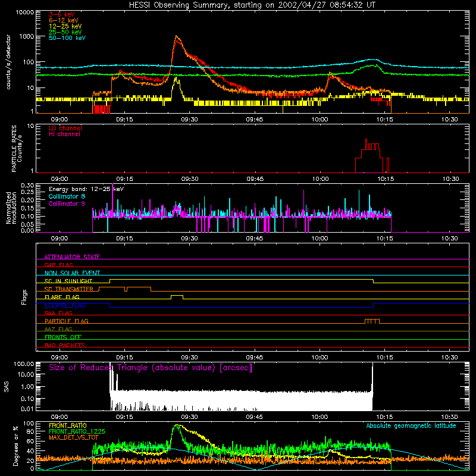This screenshot has height=476, width=476.
Task: Click 09:30 on the counts panel time axis
Action: point(189,120)
